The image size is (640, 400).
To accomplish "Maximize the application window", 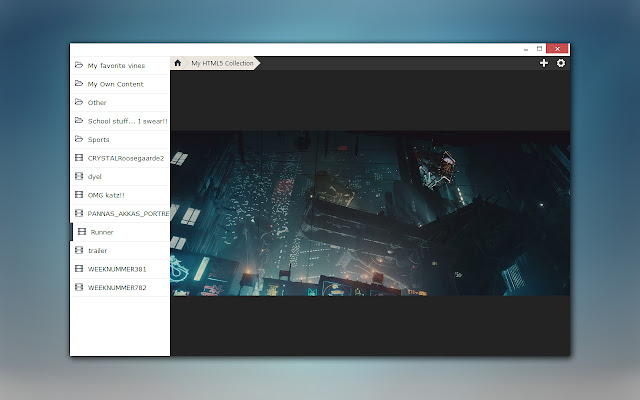I will pyautogui.click(x=539, y=49).
